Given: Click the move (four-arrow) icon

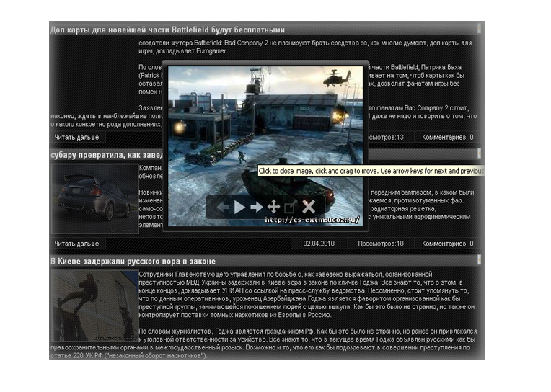Looking at the screenshot, I should [273, 207].
